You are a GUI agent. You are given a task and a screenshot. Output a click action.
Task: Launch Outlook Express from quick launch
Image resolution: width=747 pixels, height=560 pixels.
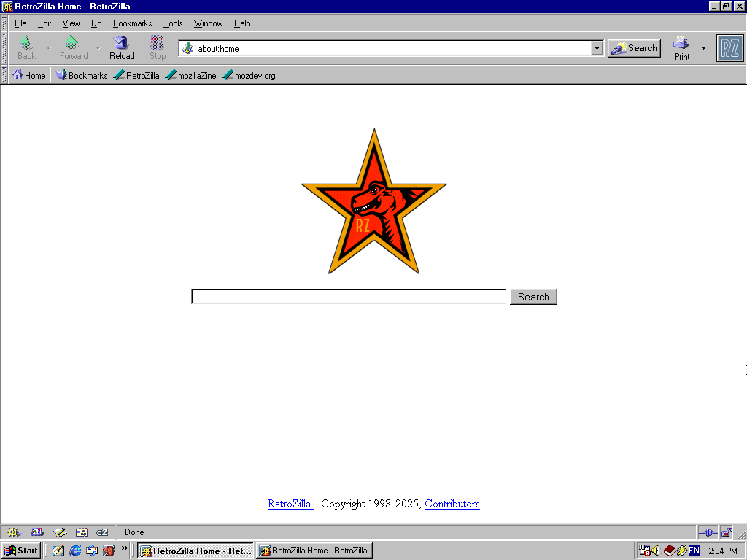tap(91, 551)
